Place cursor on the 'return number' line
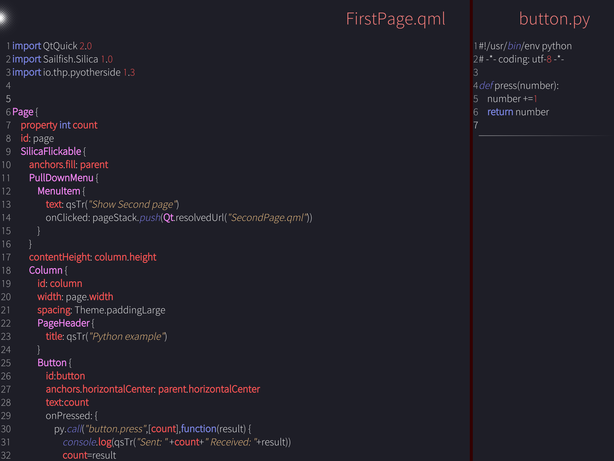This screenshot has height=461, width=614. (x=518, y=112)
